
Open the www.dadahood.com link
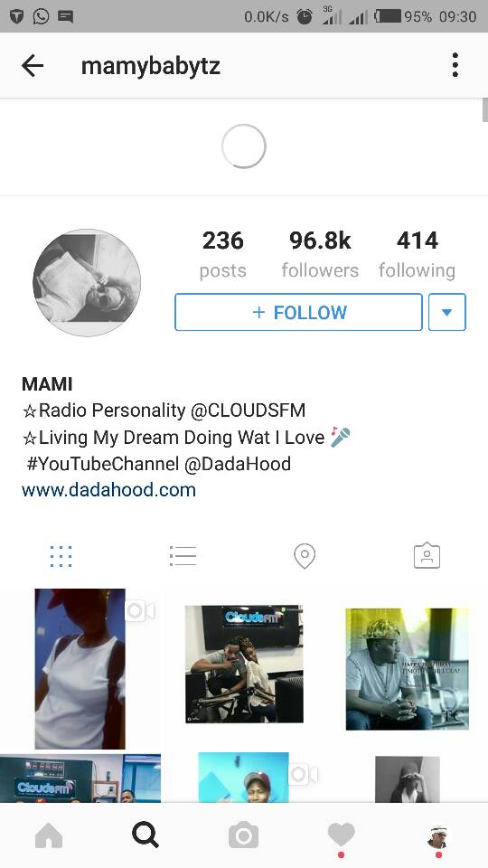(109, 490)
